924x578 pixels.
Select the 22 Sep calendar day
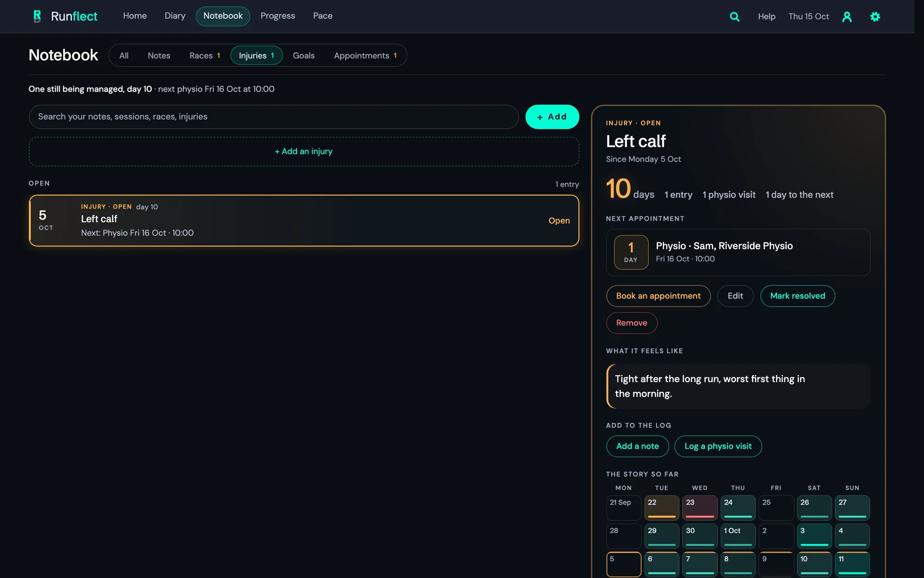pos(662,508)
